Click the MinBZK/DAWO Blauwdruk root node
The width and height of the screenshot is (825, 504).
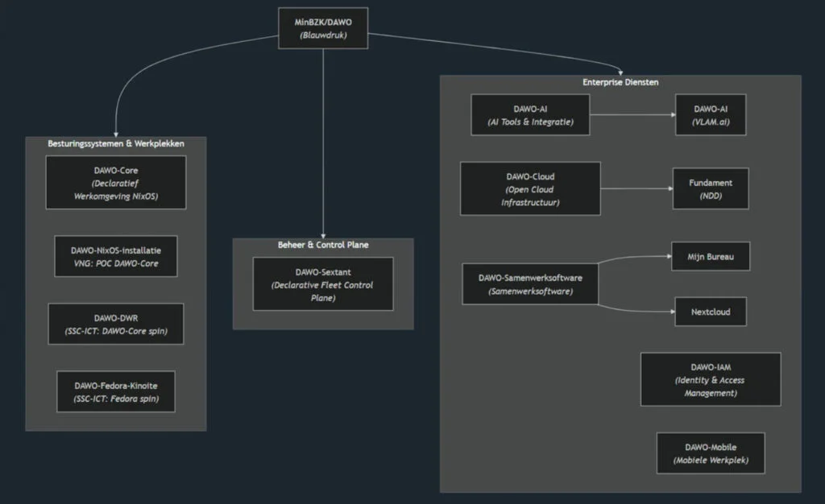pyautogui.click(x=323, y=28)
